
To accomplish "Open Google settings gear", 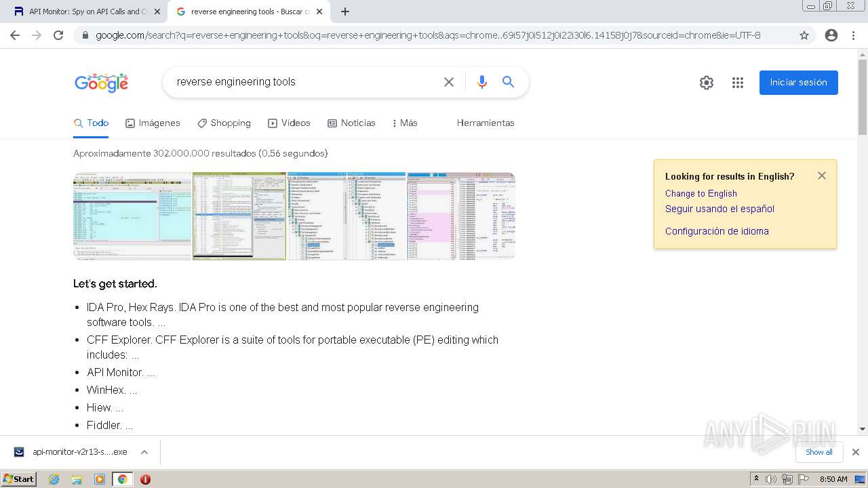I will coord(707,83).
